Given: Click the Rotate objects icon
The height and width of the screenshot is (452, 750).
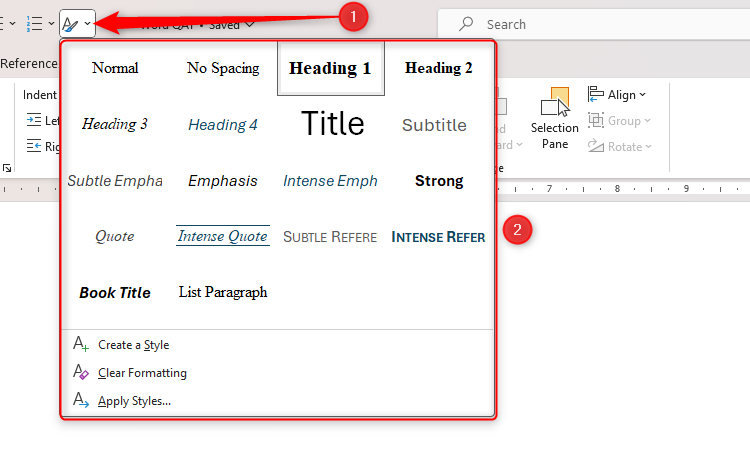Looking at the screenshot, I should (x=596, y=146).
